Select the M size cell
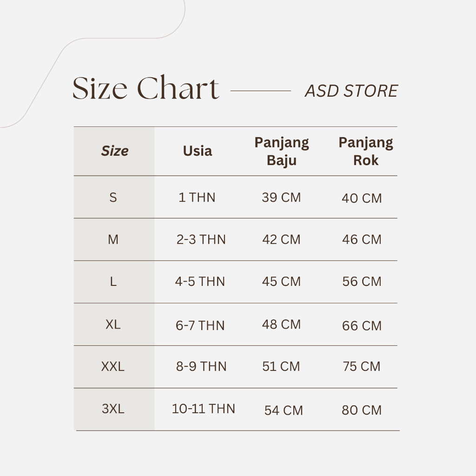The image size is (476, 476). pos(113,239)
